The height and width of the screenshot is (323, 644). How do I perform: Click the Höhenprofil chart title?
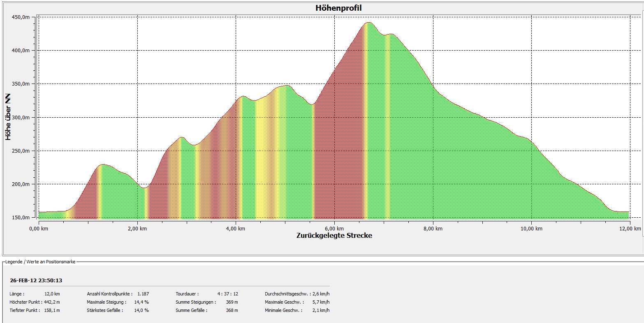click(338, 8)
